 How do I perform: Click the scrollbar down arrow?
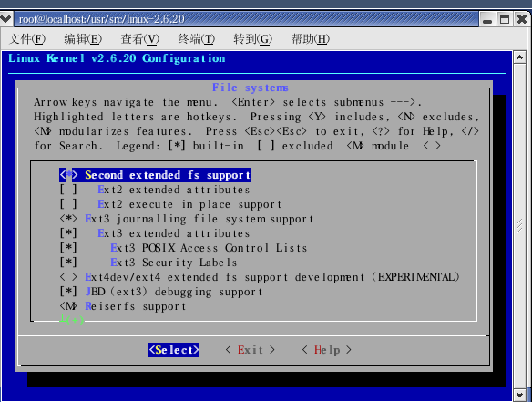click(519, 395)
